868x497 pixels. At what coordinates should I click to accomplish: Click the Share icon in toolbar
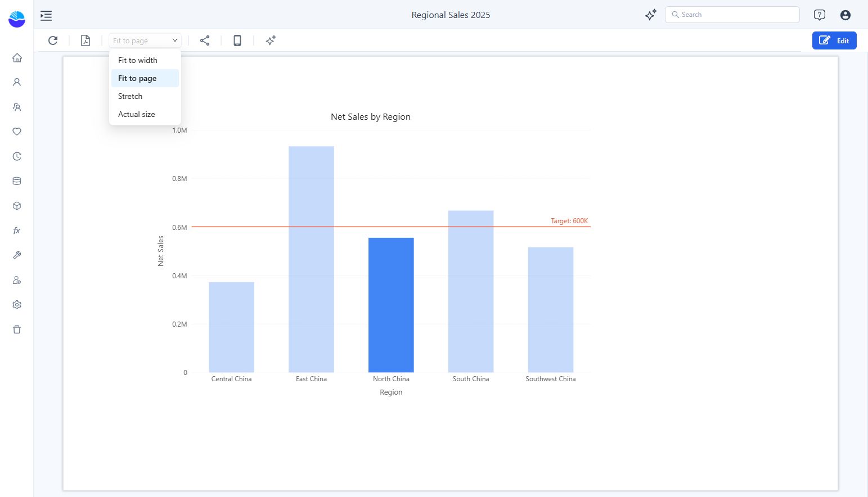205,40
